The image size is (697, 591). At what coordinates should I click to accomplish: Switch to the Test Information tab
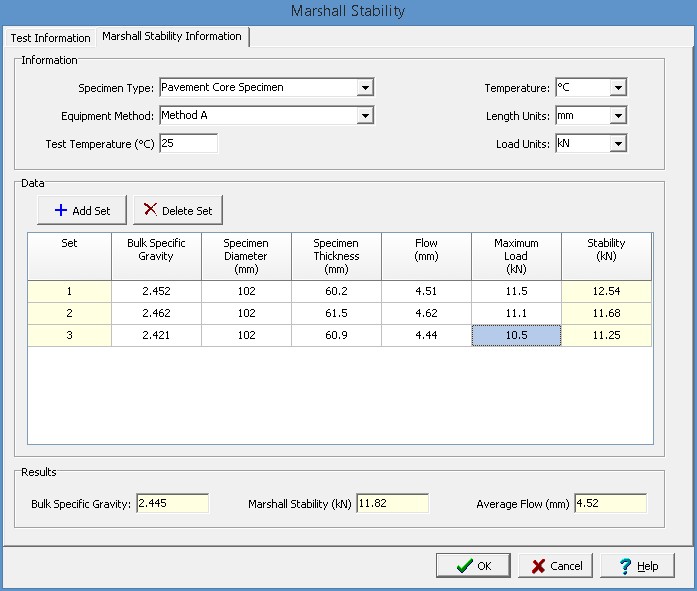(x=50, y=38)
